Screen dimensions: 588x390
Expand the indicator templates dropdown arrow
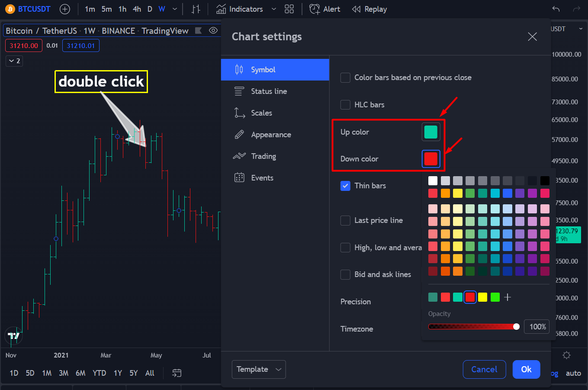click(274, 9)
